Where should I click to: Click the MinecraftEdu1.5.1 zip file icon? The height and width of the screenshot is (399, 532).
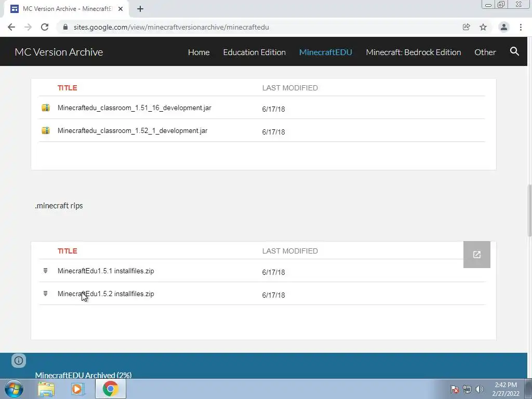click(x=46, y=271)
